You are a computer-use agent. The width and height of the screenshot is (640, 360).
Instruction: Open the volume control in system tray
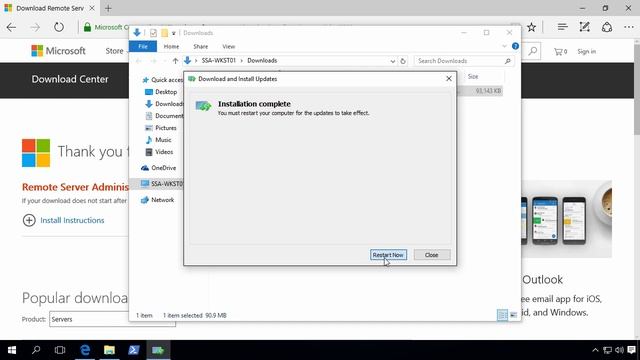619,350
